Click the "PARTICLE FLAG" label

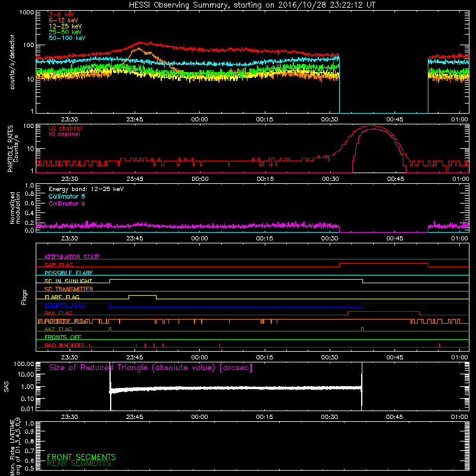[x=67, y=321]
